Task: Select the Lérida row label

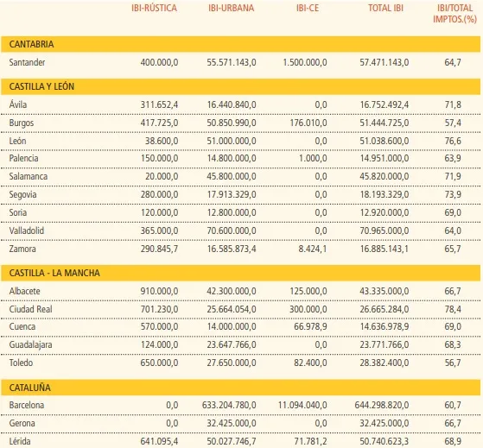Action: point(20,441)
